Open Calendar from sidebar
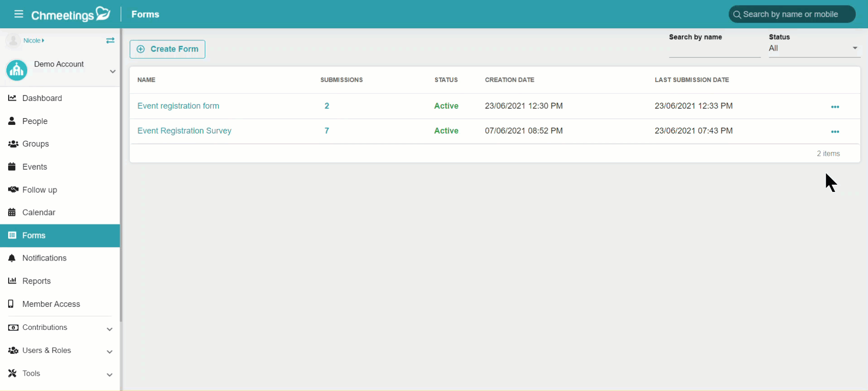The height and width of the screenshot is (391, 868). [x=60, y=212]
